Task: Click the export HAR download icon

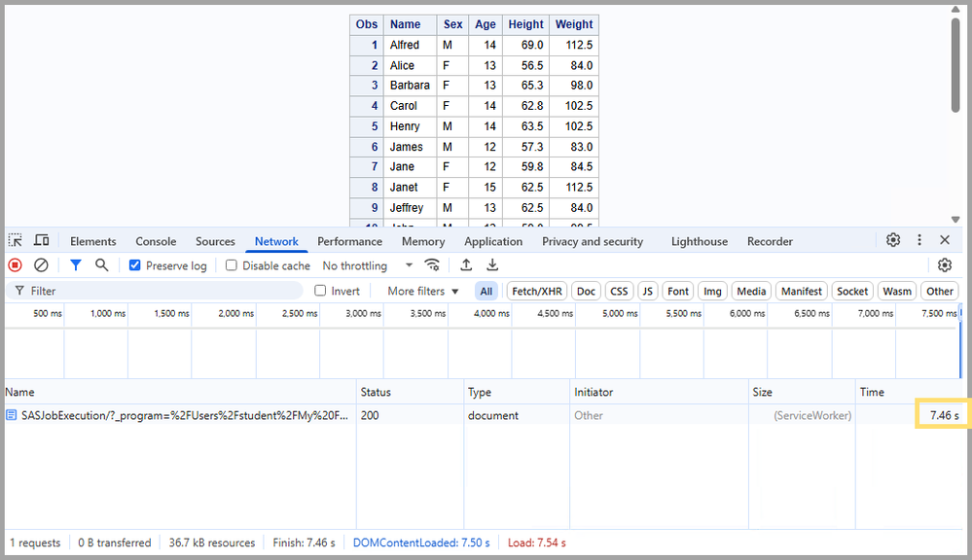Action: pos(492,265)
